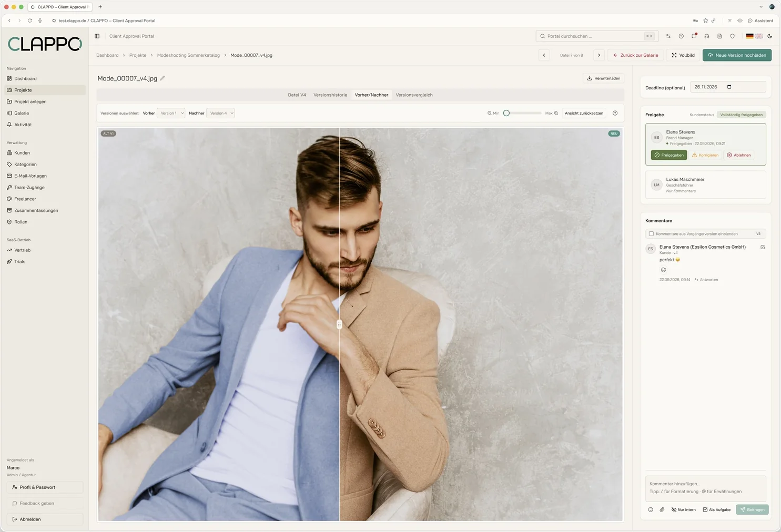
Task: Click the zoom-out Min magnifier icon
Action: pos(490,113)
